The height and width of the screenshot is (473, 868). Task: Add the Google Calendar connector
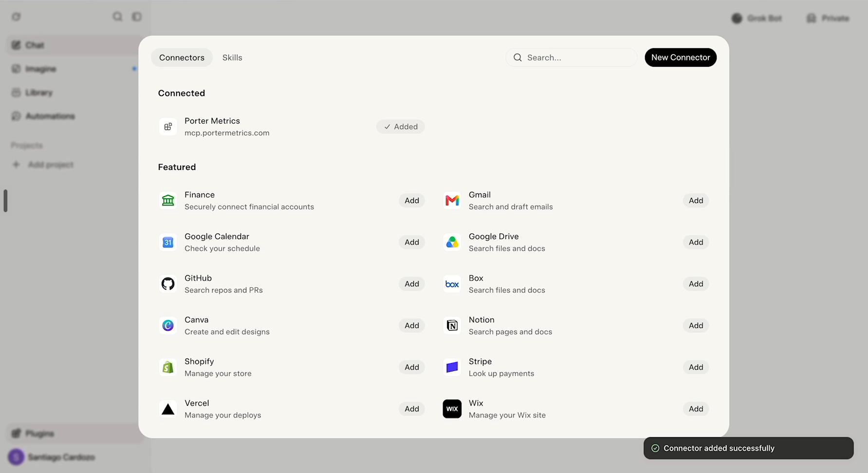click(x=412, y=242)
